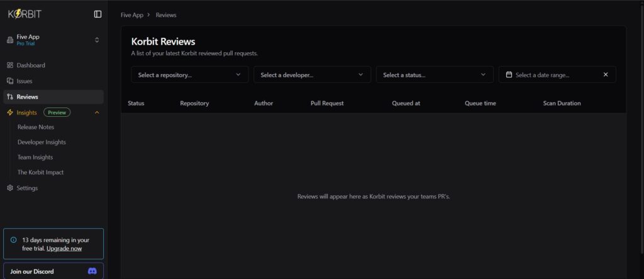Click the Select a date range field
644x279 pixels.
pyautogui.click(x=557, y=75)
